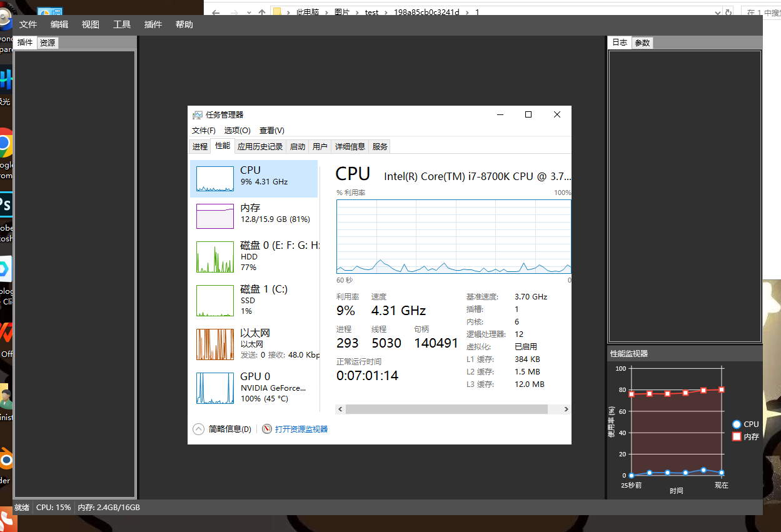Click 图片 in File Explorer breadcrumb
This screenshot has height=532, width=781.
point(342,12)
